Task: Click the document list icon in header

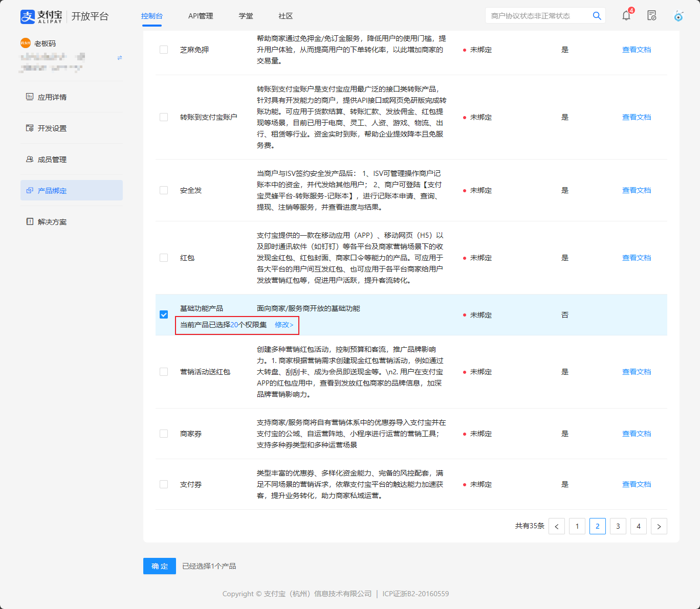Action: pyautogui.click(x=651, y=16)
